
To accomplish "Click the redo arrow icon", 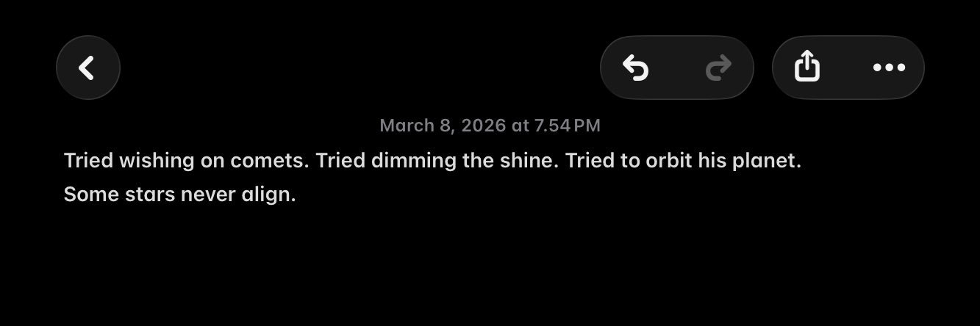I will 718,68.
